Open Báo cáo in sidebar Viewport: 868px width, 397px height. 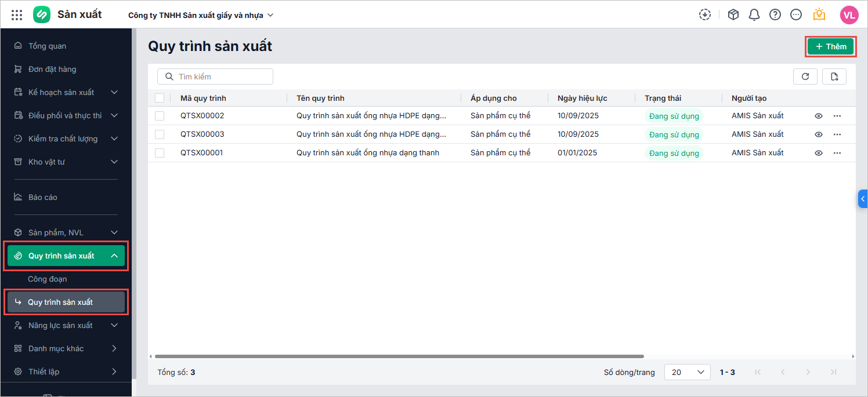point(66,197)
